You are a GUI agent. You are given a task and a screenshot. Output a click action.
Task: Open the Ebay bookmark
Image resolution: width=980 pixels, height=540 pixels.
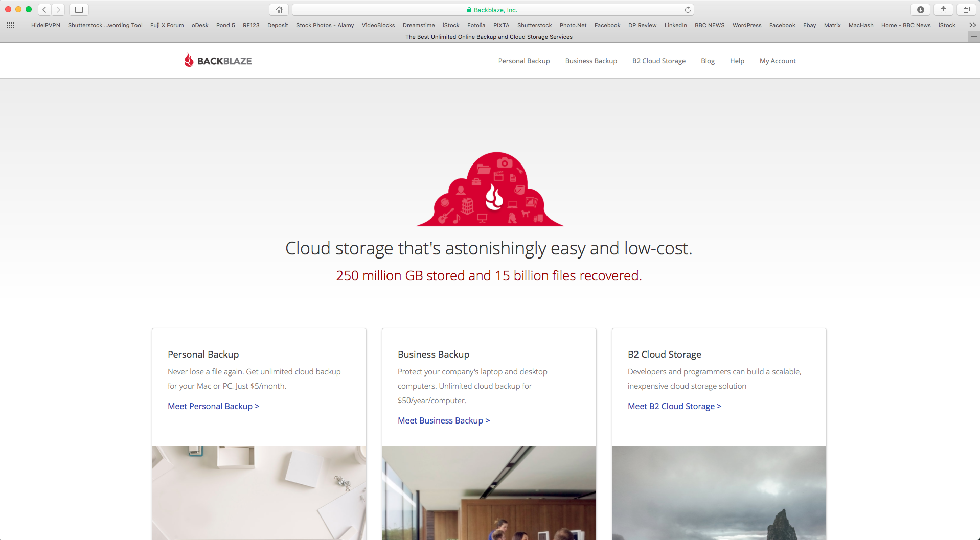click(x=809, y=25)
